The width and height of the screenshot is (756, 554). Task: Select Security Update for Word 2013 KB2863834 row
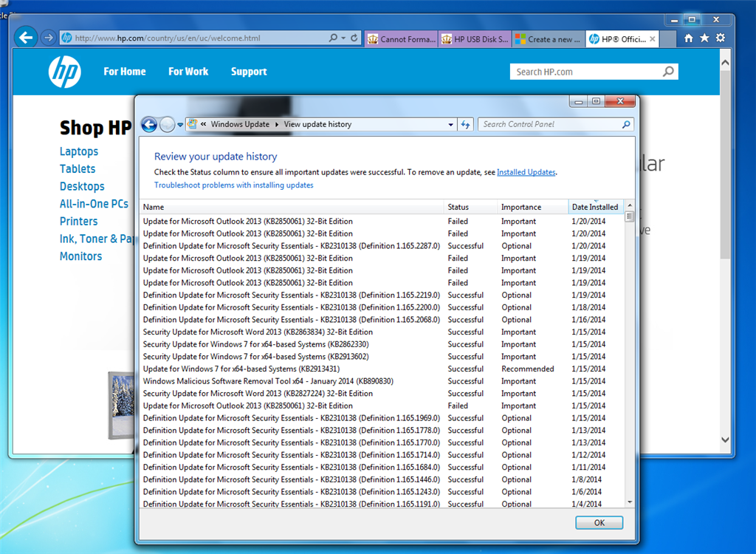coord(382,332)
